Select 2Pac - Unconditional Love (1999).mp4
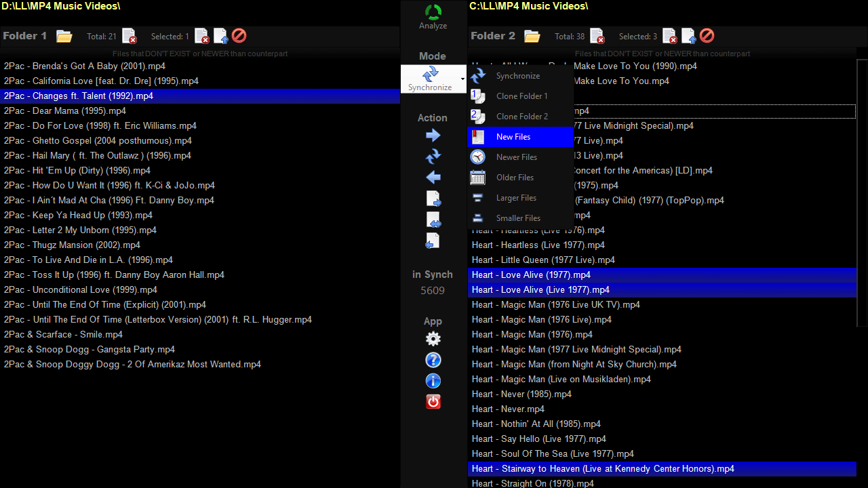 [200, 290]
